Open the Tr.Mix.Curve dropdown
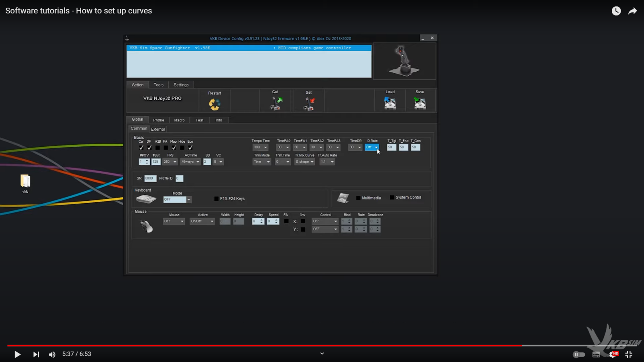Image resolution: width=644 pixels, height=362 pixels. (x=305, y=162)
